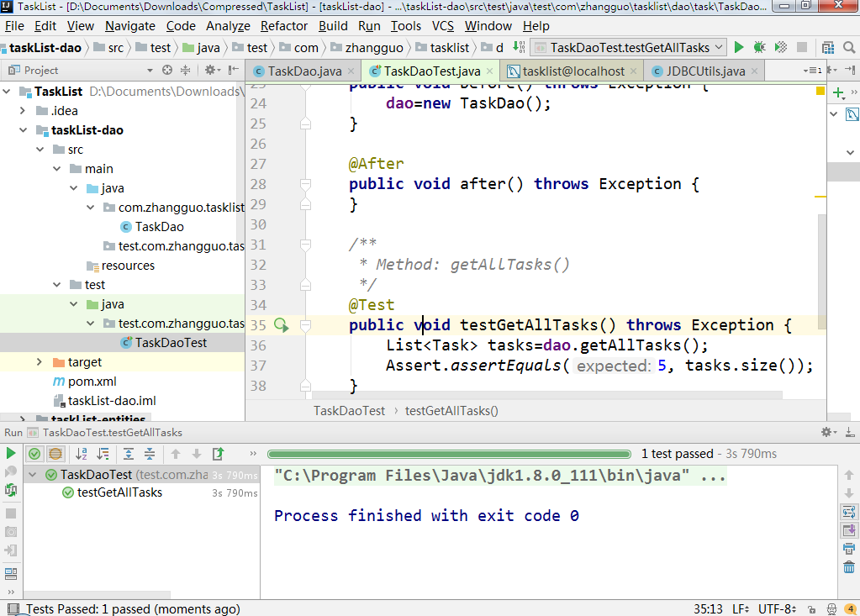The image size is (860, 616).
Task: Click the TaskDaoTest editor breadcrumb
Action: coord(349,410)
